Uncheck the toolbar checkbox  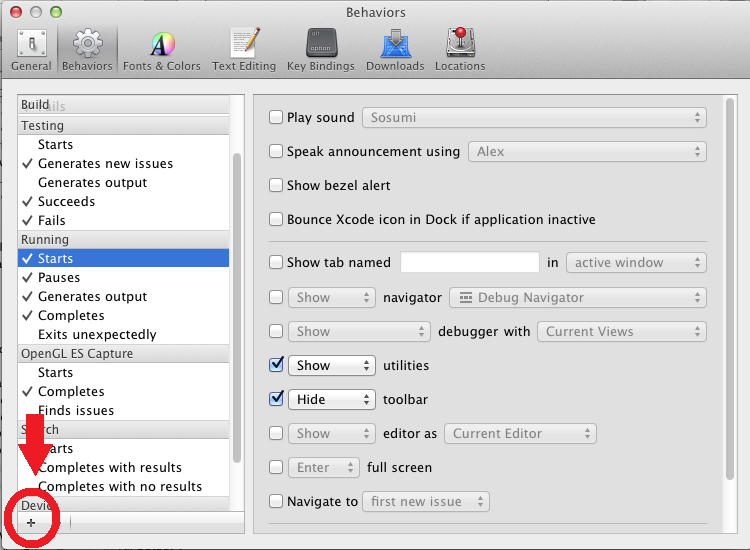point(276,399)
